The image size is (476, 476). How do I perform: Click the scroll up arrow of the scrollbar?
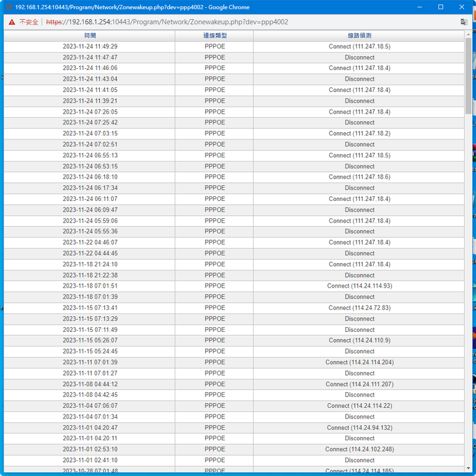468,34
